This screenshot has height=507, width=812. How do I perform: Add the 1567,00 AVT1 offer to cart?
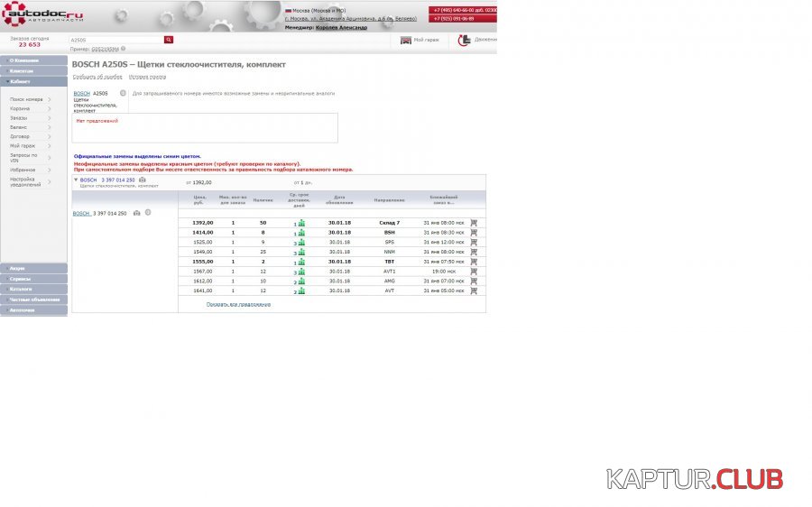(x=474, y=272)
